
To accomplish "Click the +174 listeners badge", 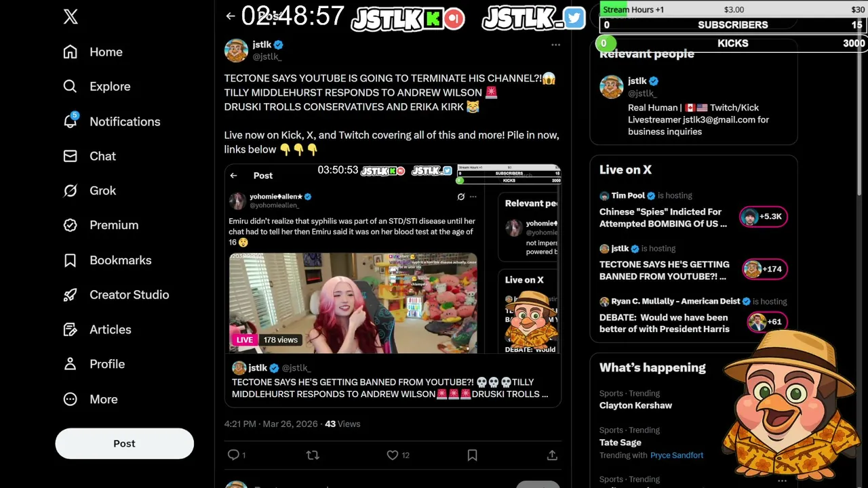I will click(764, 269).
